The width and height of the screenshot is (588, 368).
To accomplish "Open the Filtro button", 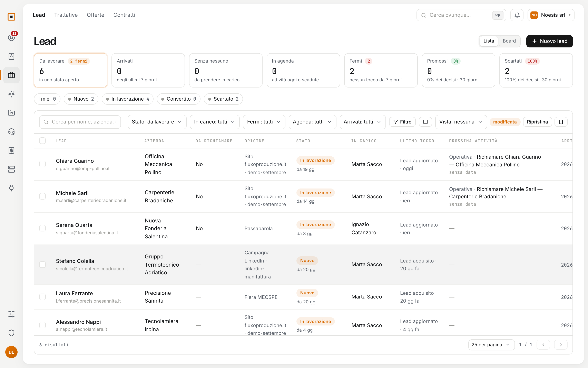I will point(402,122).
